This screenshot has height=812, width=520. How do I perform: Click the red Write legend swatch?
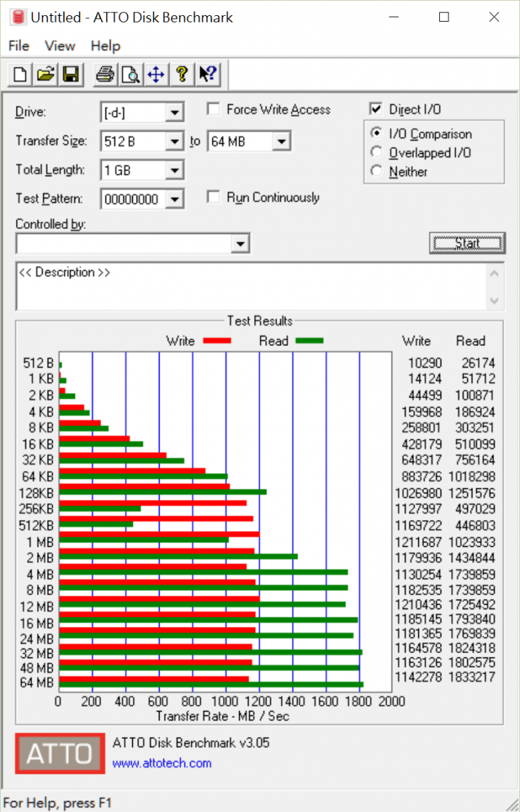(217, 341)
